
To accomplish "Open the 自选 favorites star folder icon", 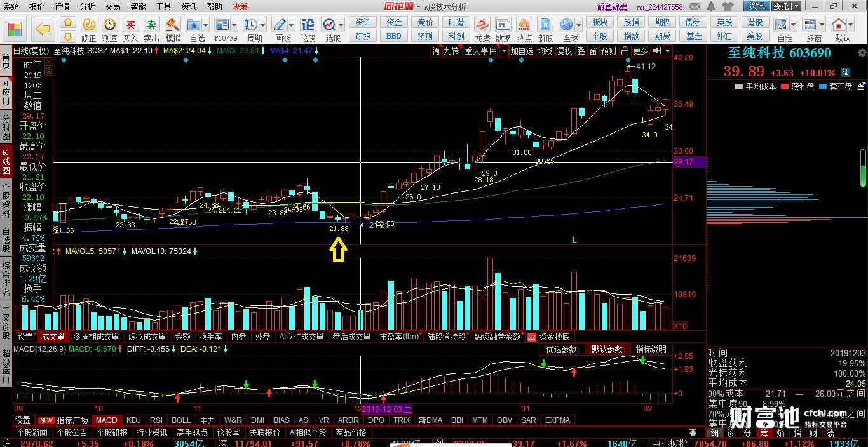I will click(194, 25).
